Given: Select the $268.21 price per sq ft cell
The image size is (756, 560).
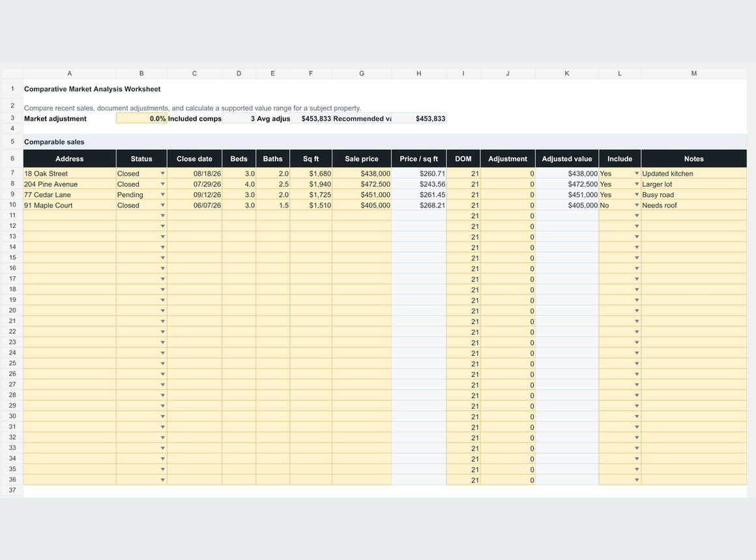Looking at the screenshot, I should point(419,205).
